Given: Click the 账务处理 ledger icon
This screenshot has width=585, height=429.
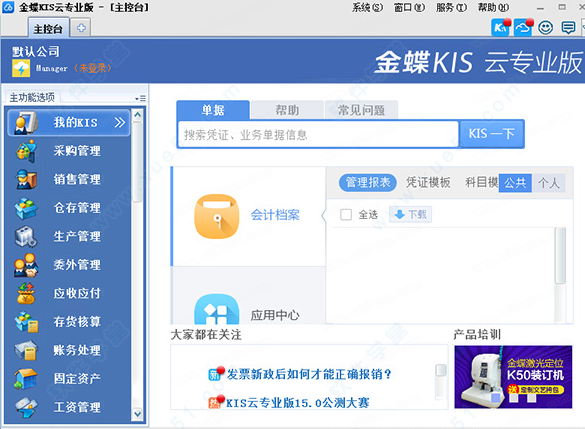Looking at the screenshot, I should 26,350.
